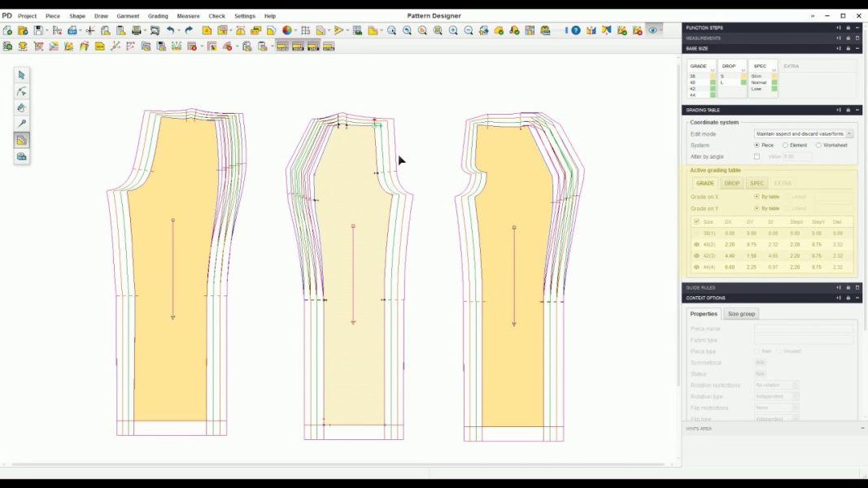Select the bottom tool in side toolbox
The width and height of the screenshot is (868, 488).
(22, 157)
